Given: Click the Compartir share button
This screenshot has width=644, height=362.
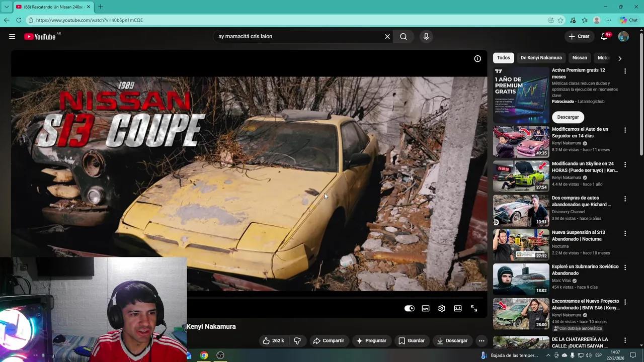Looking at the screenshot, I should pos(329,340).
